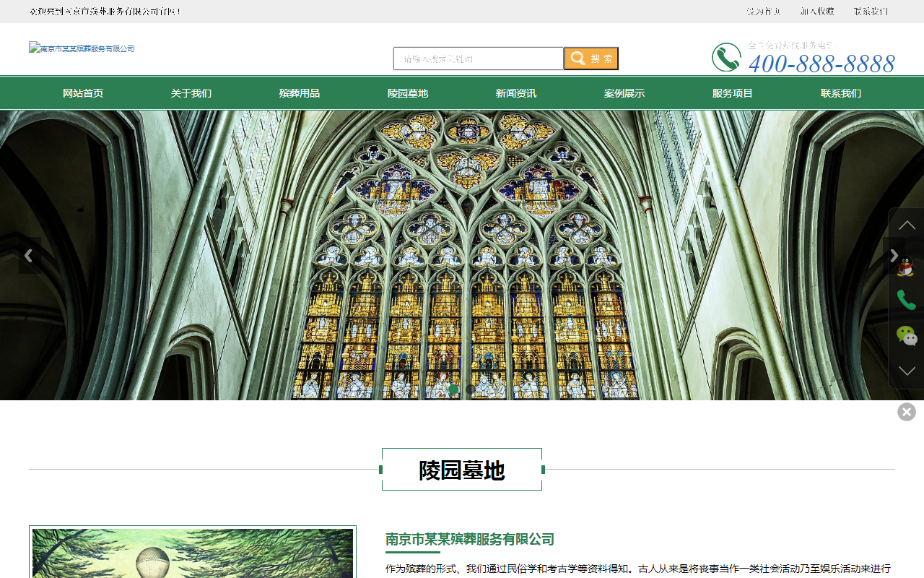Click the orange 搜索 search button
Viewport: 924px width, 578px height.
591,59
